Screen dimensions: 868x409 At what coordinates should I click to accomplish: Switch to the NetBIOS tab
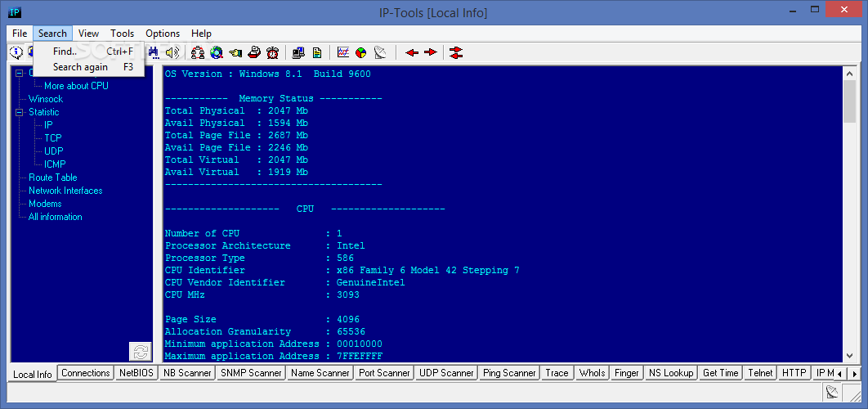(x=136, y=373)
